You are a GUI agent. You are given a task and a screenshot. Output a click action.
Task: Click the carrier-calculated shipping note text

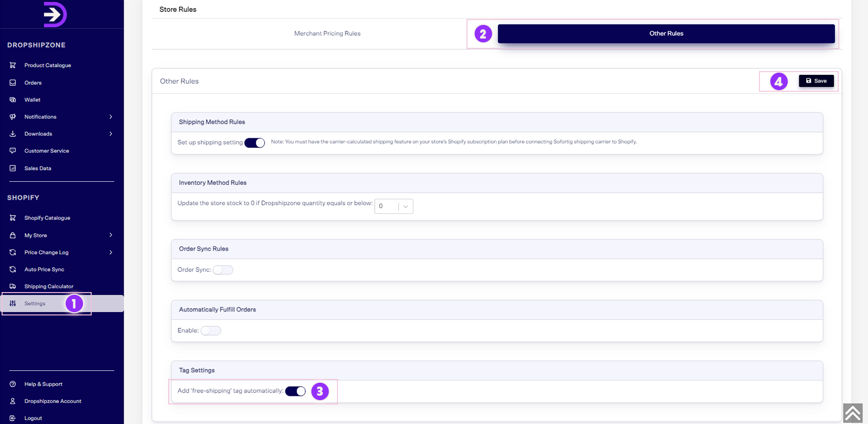454,142
